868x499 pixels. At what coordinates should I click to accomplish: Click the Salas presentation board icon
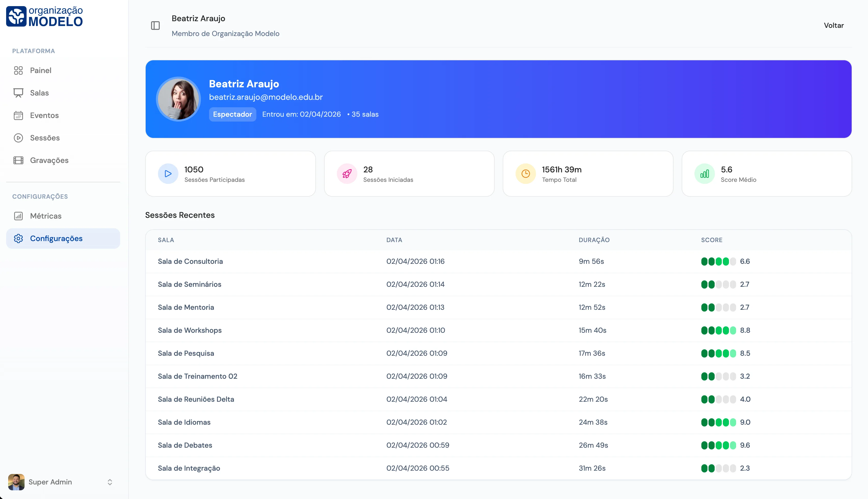(x=18, y=93)
